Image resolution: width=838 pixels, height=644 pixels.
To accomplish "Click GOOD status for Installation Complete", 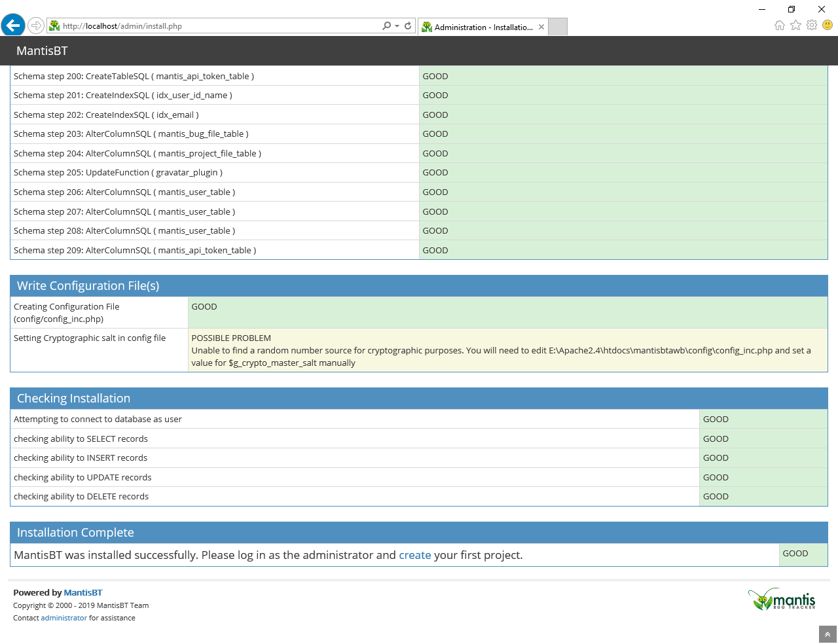I will (x=795, y=554).
